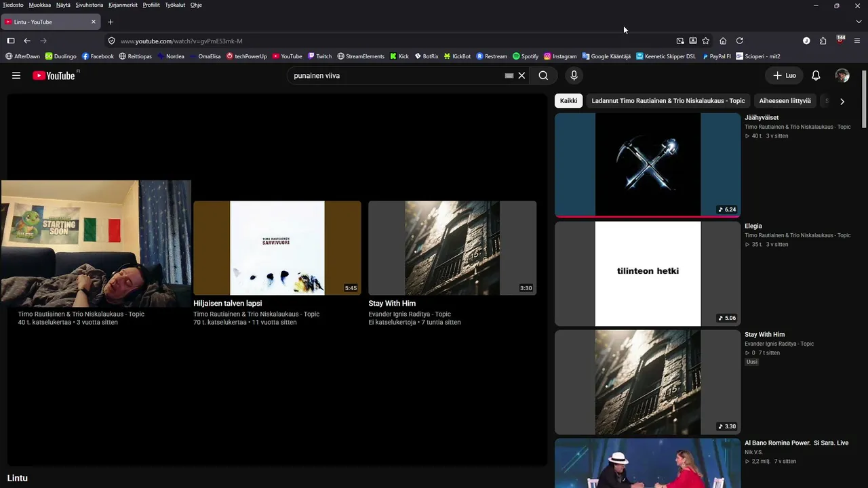Click the punainen viiva search field
The image size is (868, 488).
397,76
